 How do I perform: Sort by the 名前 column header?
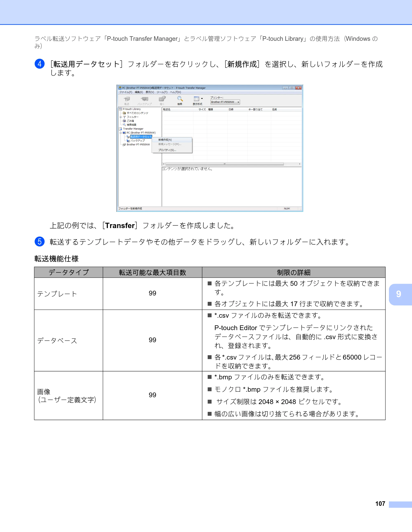[286, 109]
